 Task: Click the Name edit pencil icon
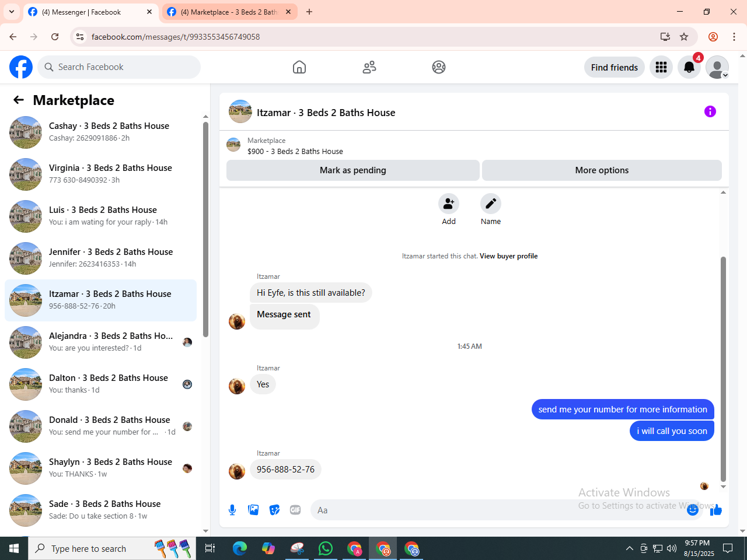coord(491,204)
